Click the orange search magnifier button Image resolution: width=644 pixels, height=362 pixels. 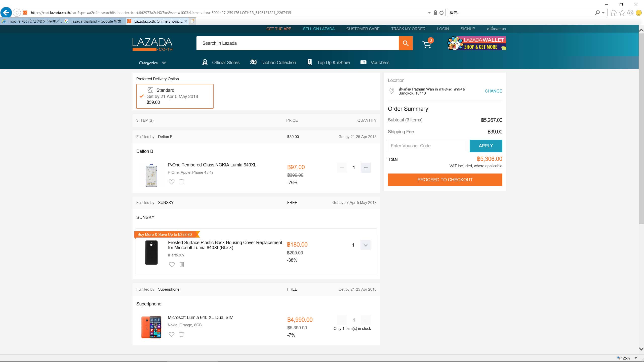click(x=406, y=43)
